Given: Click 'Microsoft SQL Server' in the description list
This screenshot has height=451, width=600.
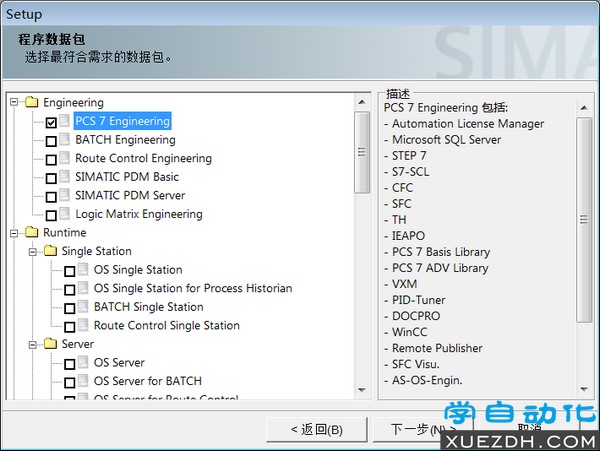Looking at the screenshot, I should pyautogui.click(x=446, y=140).
